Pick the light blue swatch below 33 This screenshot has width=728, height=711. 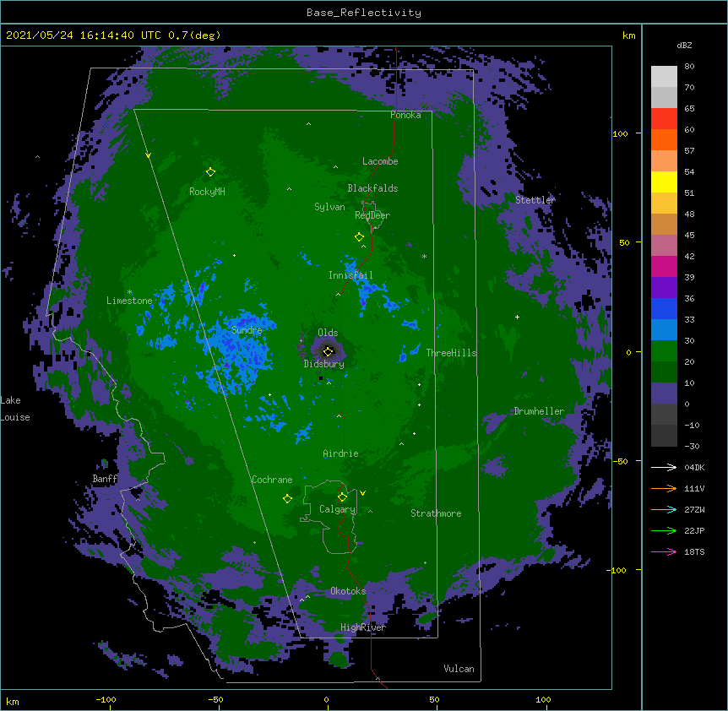click(x=664, y=329)
